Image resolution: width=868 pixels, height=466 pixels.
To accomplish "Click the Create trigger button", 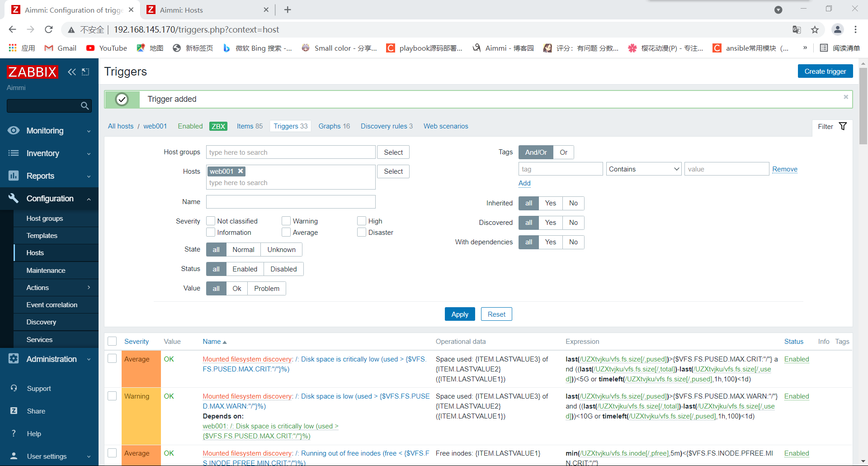I will pyautogui.click(x=825, y=71).
